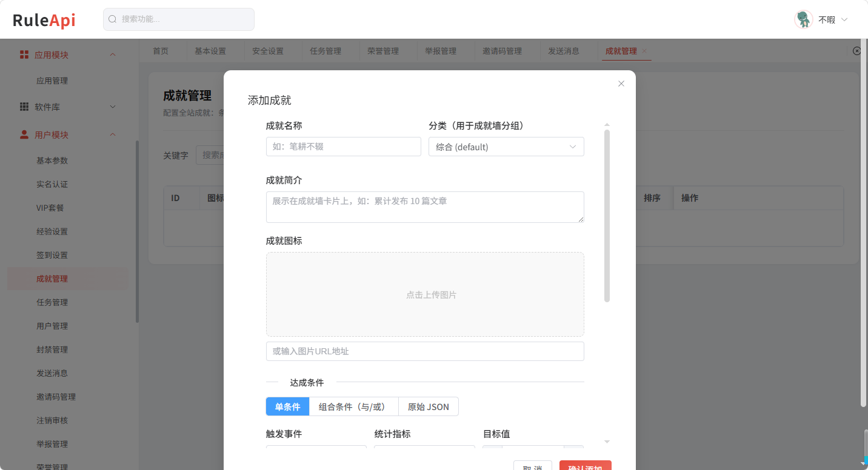The image size is (868, 470).
Task: Select 组合条件（与/或） condition mode
Action: point(354,406)
